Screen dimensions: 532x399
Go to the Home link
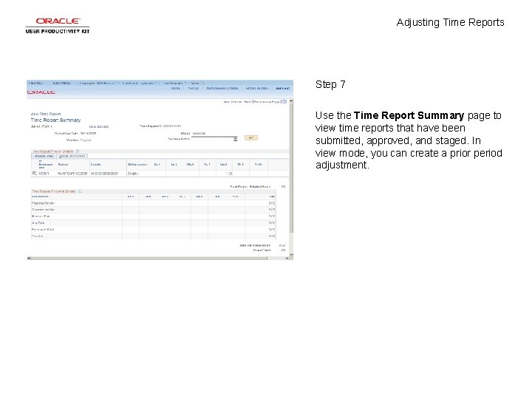tap(175, 88)
